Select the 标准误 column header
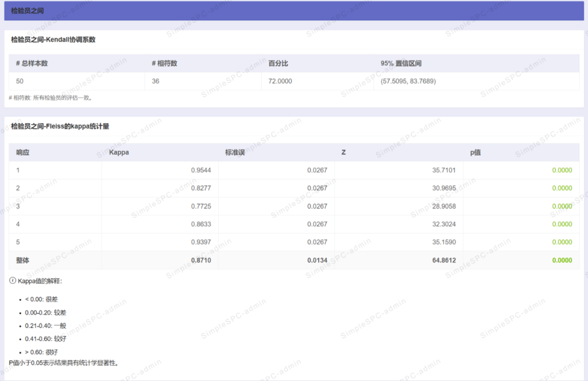The height and width of the screenshot is (381, 588). click(x=235, y=152)
